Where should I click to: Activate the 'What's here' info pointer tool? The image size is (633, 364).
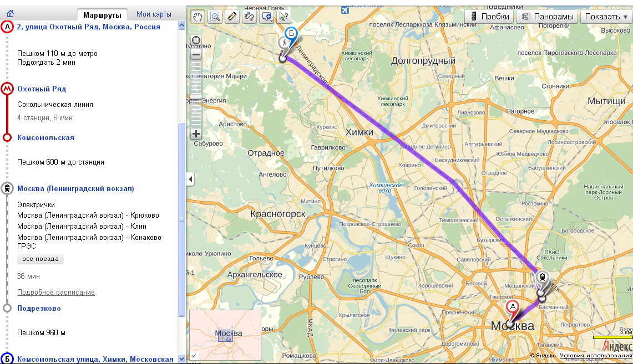(283, 17)
